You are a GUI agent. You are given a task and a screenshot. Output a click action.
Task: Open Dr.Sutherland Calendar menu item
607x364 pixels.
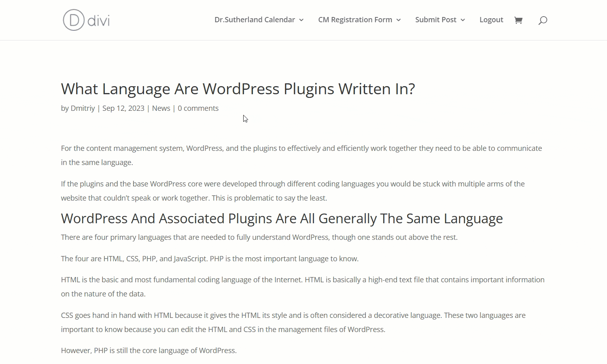point(255,20)
